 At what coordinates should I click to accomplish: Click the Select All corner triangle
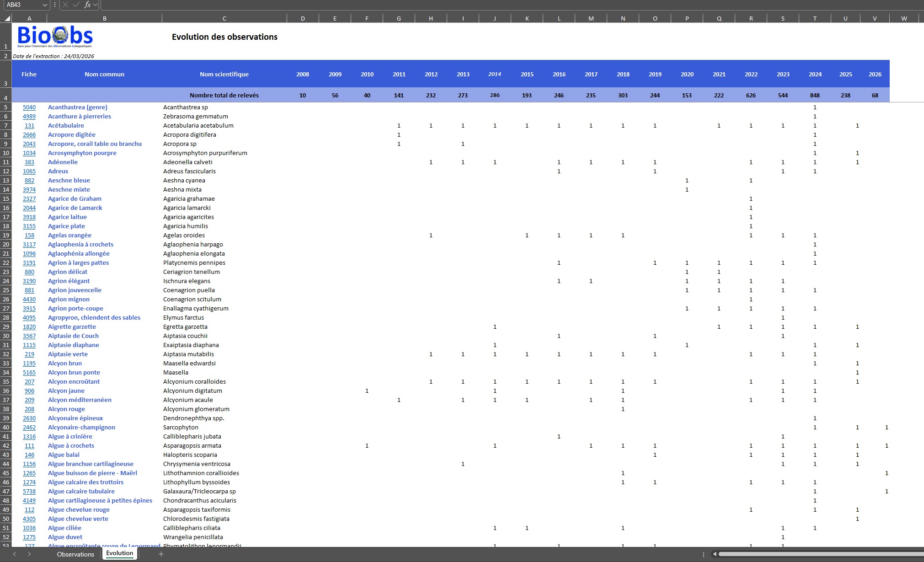[x=7, y=19]
